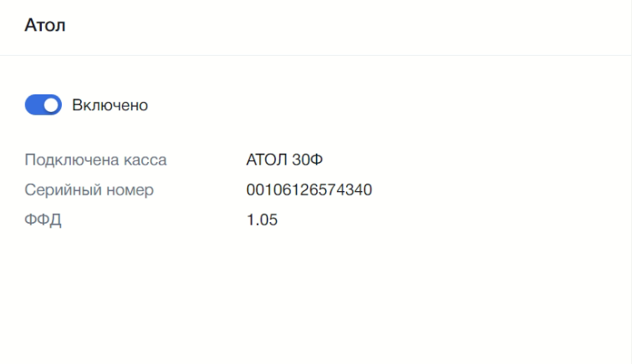Click serial number 00106126574340
The width and height of the screenshot is (632, 364).
pos(309,190)
